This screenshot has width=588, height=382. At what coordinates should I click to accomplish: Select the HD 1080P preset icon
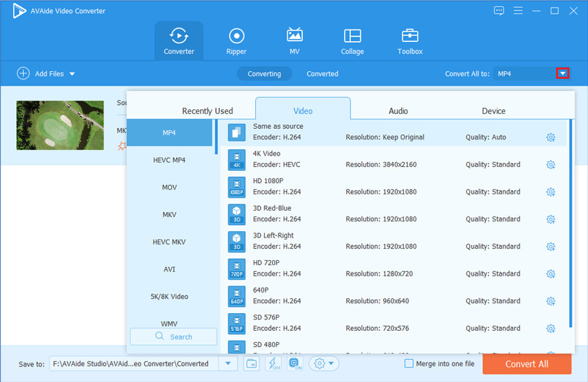tap(236, 187)
